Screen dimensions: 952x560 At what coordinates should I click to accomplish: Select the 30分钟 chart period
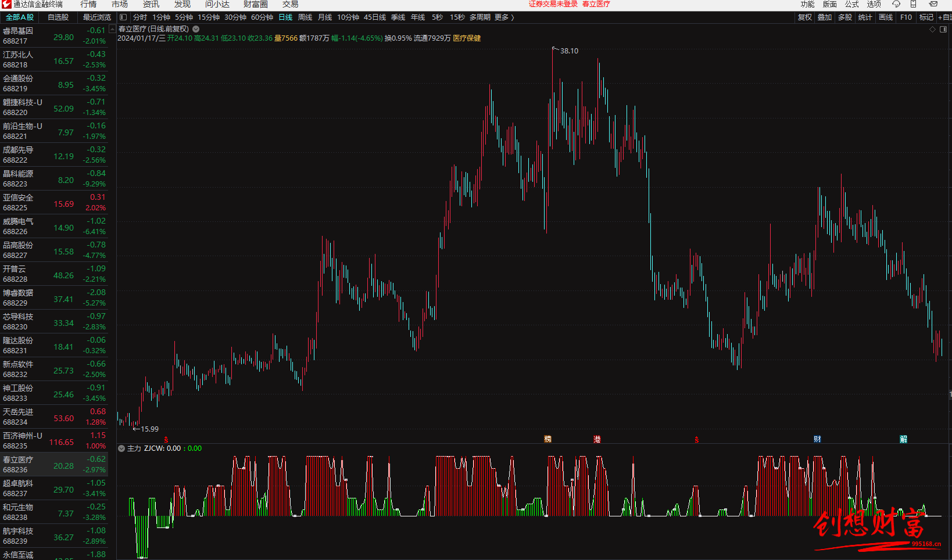tap(235, 17)
